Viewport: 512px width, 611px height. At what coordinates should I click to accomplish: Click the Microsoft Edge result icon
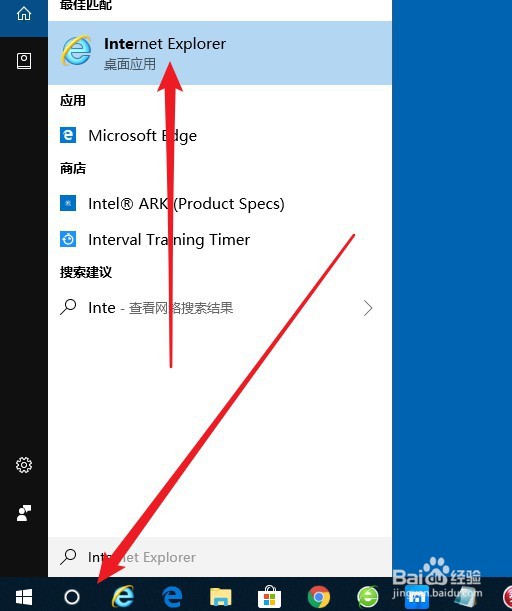68,135
